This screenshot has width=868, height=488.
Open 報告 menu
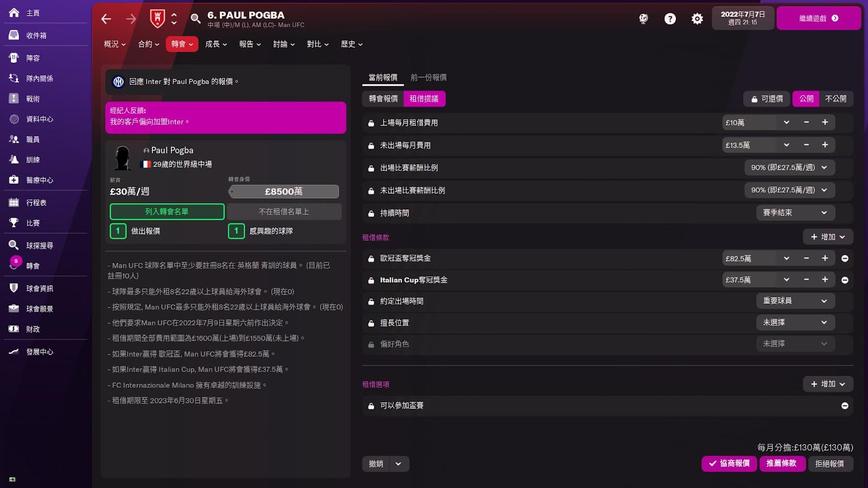pyautogui.click(x=250, y=44)
